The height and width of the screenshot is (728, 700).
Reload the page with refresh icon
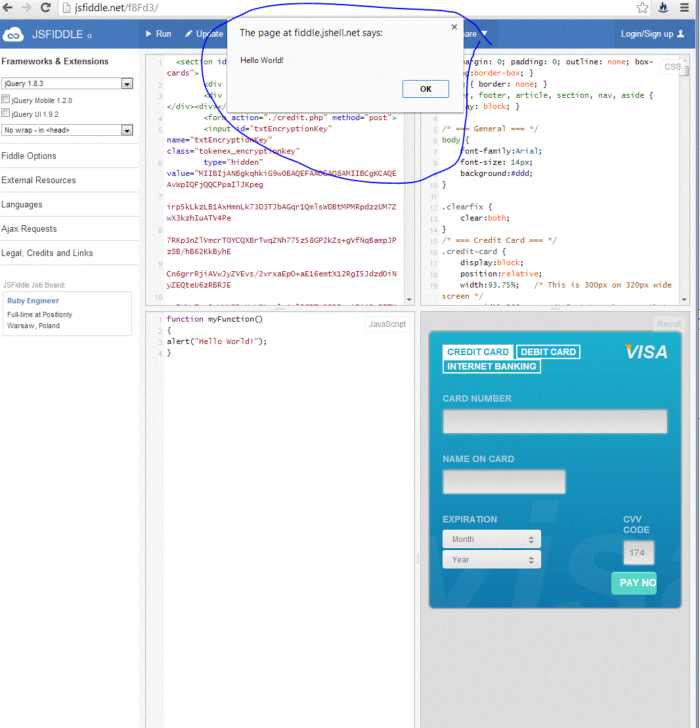(45, 7)
